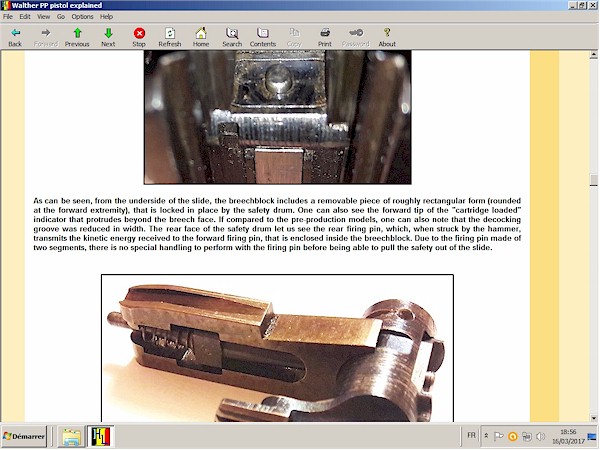Image resolution: width=600 pixels, height=450 pixels.
Task: Open the network tray icon
Action: click(x=527, y=436)
